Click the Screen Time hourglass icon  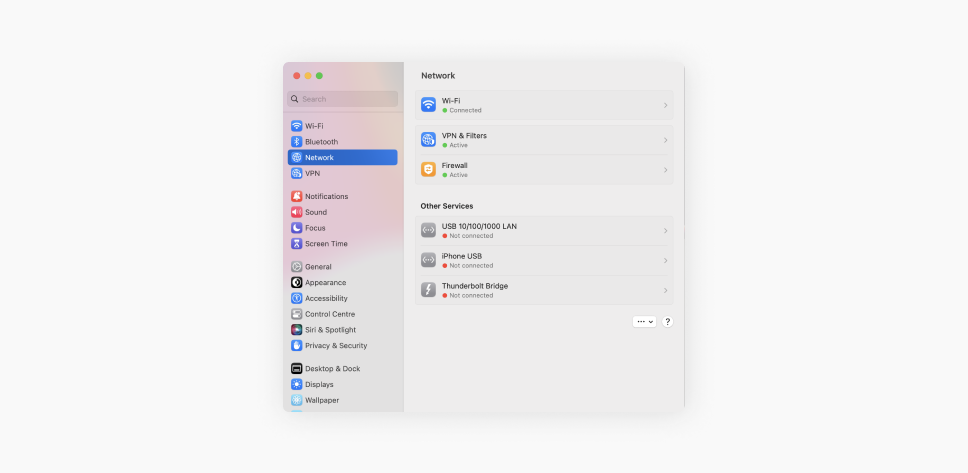click(296, 244)
